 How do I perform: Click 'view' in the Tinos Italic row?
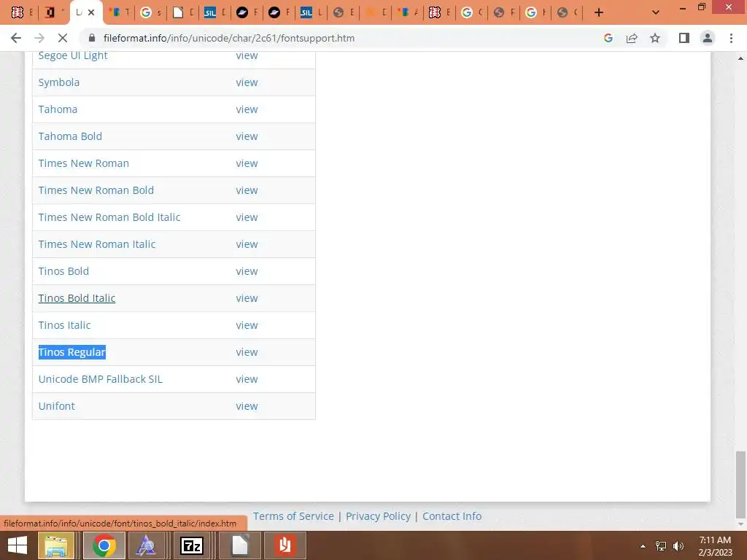click(247, 325)
